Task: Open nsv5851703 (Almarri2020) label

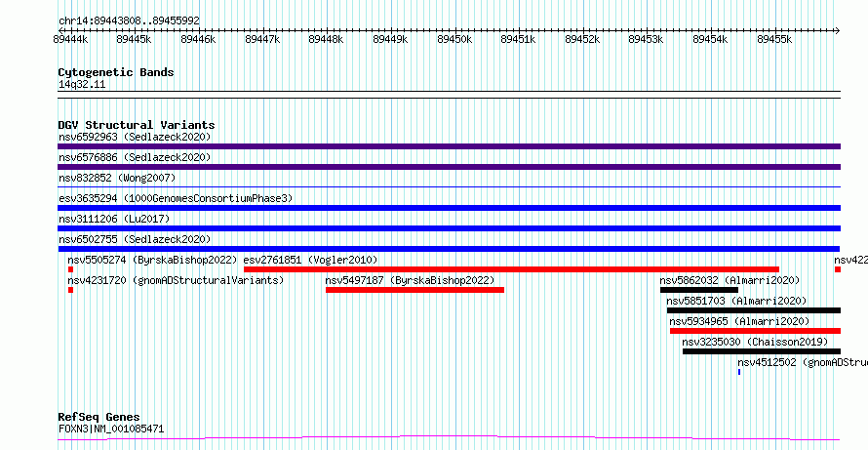Action: 736,301
